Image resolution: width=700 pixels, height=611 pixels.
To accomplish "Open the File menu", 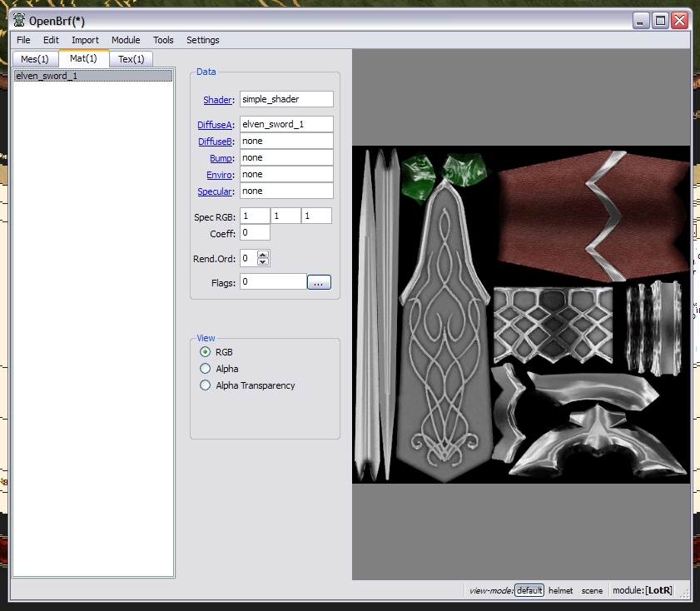I will click(x=23, y=40).
